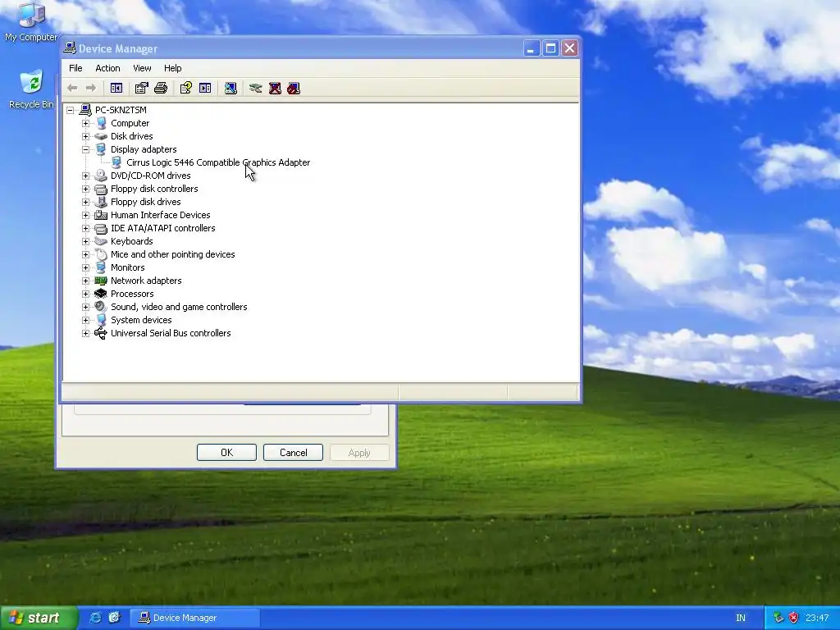The image size is (840, 630).
Task: Open the Action menu
Action: point(107,68)
